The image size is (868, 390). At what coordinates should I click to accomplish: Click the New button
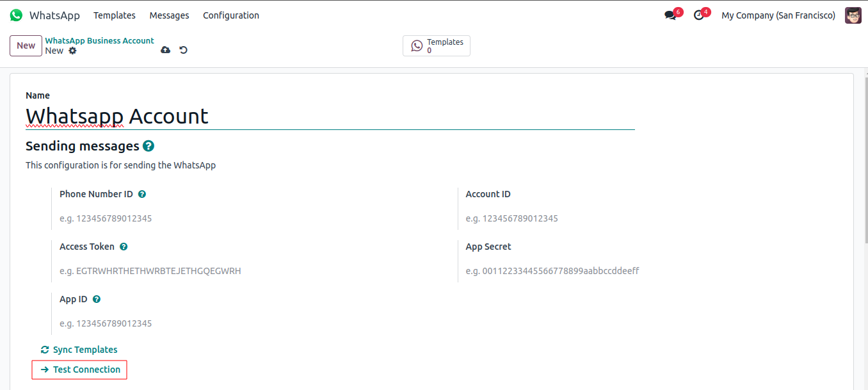tap(26, 45)
